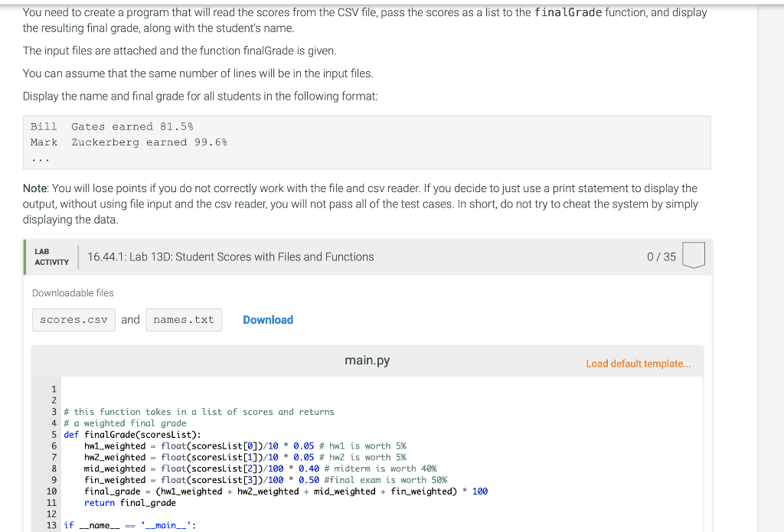784x532 pixels.
Task: Click the Downloadable files heading
Action: (x=72, y=292)
